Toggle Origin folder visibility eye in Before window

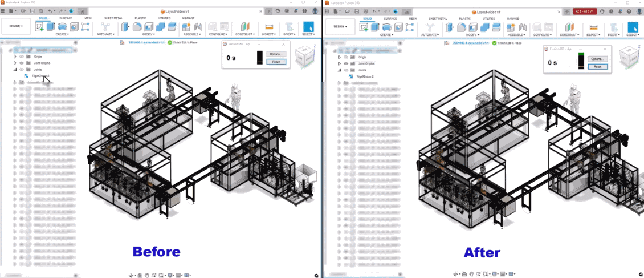tap(22, 57)
